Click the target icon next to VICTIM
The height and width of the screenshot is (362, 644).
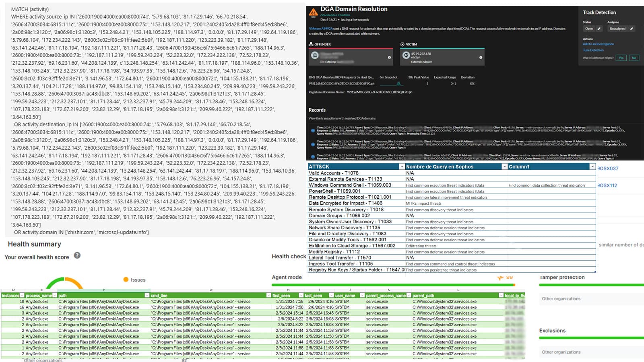[402, 44]
